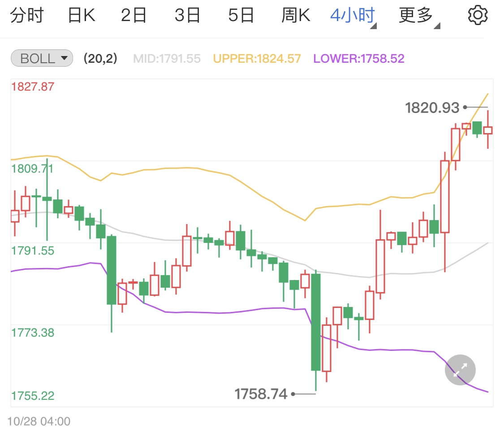Switch to the 分时 tab
Image resolution: width=504 pixels, height=432 pixels.
27,15
